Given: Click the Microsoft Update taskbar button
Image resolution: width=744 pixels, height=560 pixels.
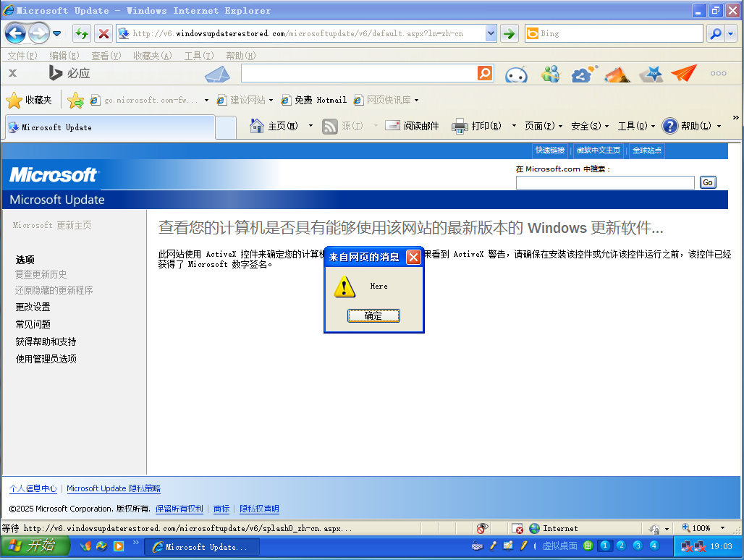Looking at the screenshot, I should coord(202,547).
